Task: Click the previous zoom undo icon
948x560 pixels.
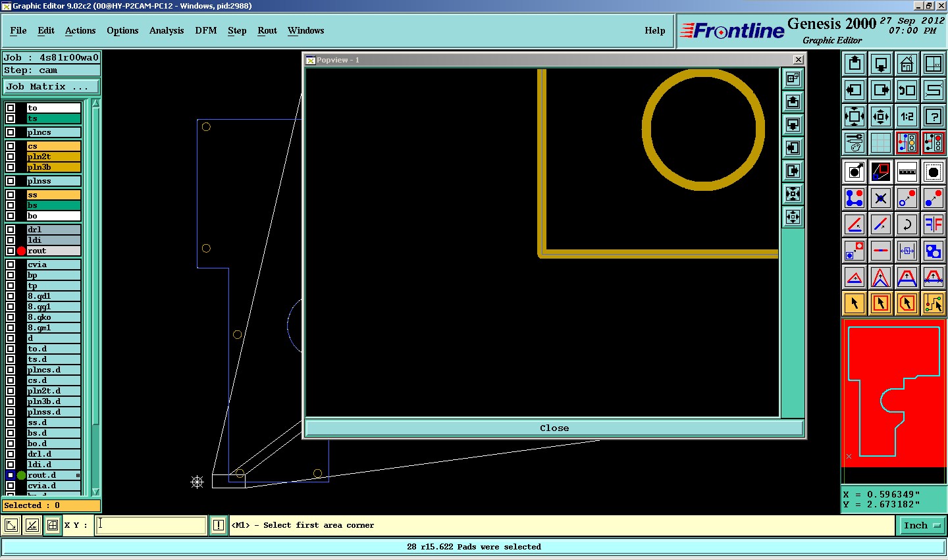Action: click(907, 90)
